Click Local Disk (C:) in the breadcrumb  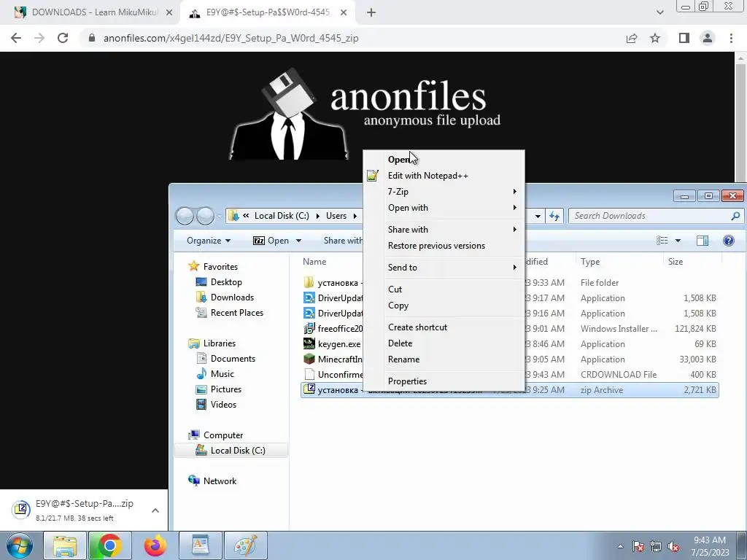[x=282, y=216]
